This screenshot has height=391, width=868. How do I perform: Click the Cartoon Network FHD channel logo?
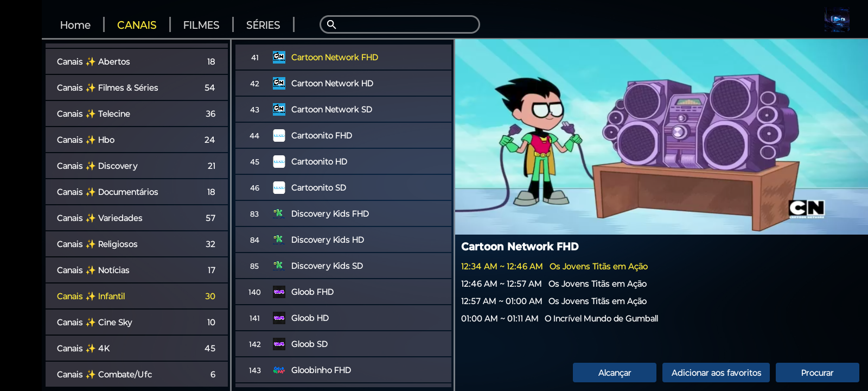(x=279, y=57)
